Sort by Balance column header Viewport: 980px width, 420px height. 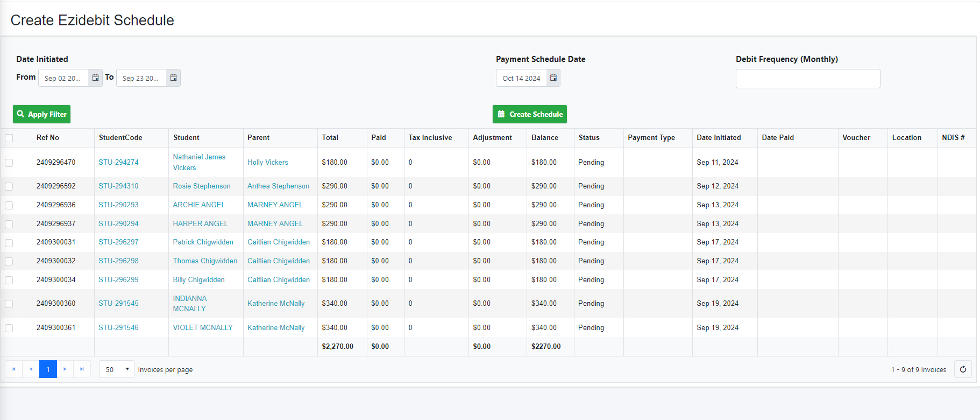point(545,138)
